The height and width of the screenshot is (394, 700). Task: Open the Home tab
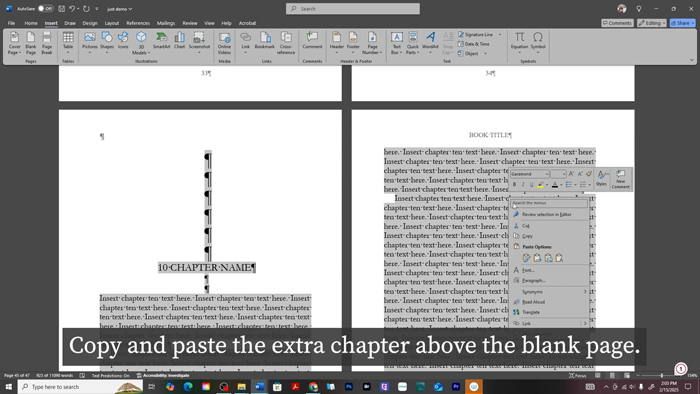point(31,23)
